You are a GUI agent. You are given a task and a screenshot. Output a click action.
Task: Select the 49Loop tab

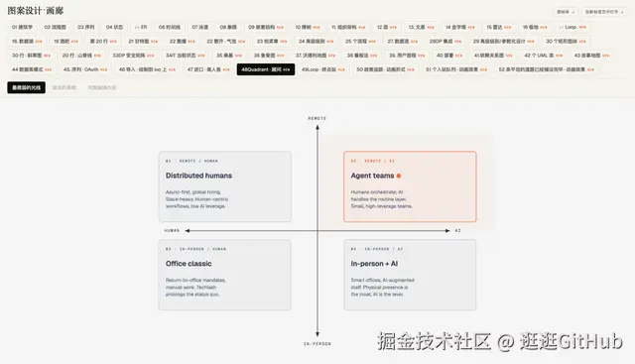pyautogui.click(x=323, y=69)
